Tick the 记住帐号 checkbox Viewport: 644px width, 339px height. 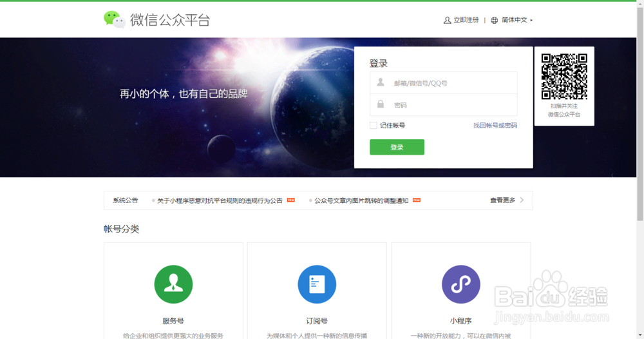tap(374, 125)
